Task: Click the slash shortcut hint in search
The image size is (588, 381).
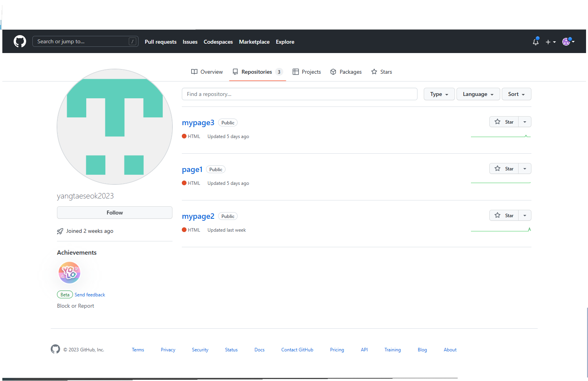Action: tap(132, 41)
